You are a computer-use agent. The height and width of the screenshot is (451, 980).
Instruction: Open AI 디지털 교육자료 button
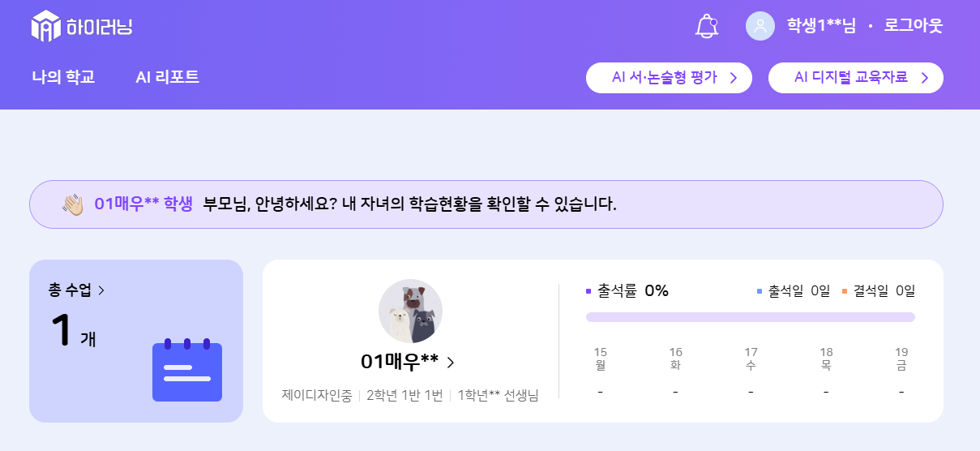coord(855,78)
